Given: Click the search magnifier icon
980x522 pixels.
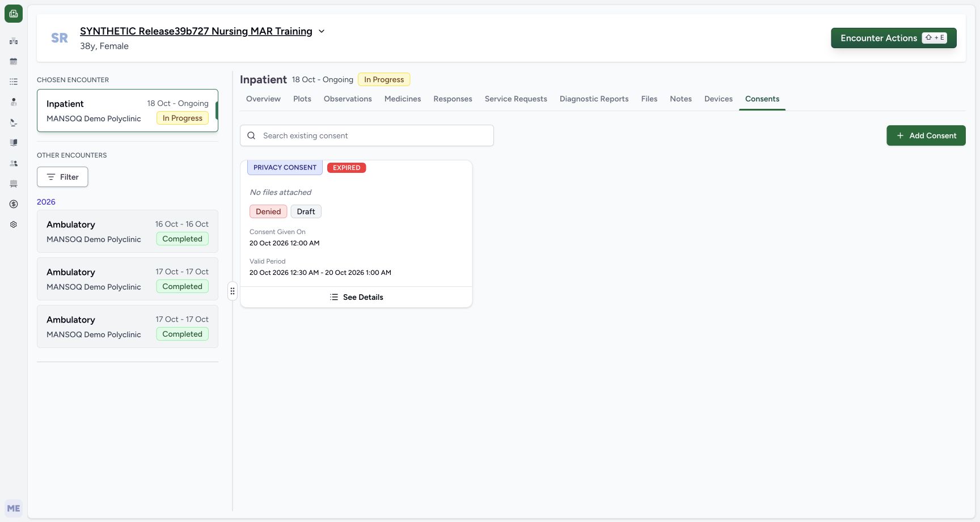Looking at the screenshot, I should point(251,135).
